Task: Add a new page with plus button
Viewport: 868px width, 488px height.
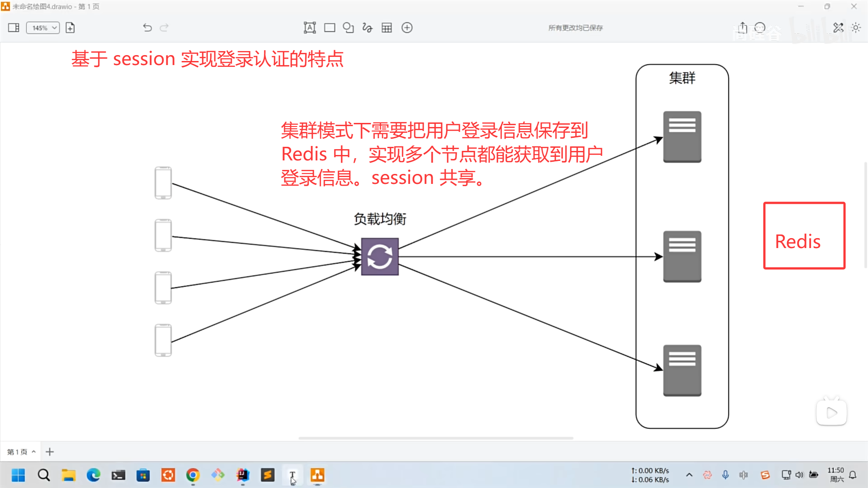Action: coord(50,452)
